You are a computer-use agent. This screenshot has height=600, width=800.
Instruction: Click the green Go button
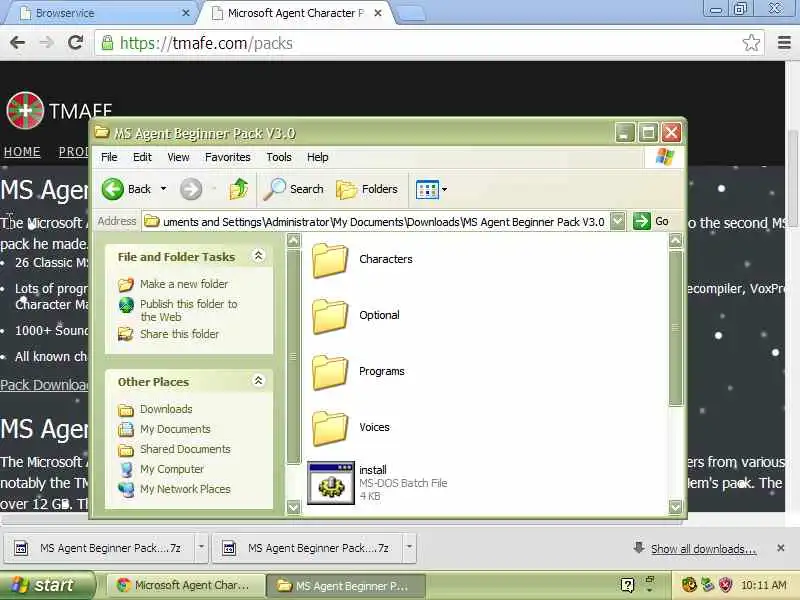click(x=651, y=221)
